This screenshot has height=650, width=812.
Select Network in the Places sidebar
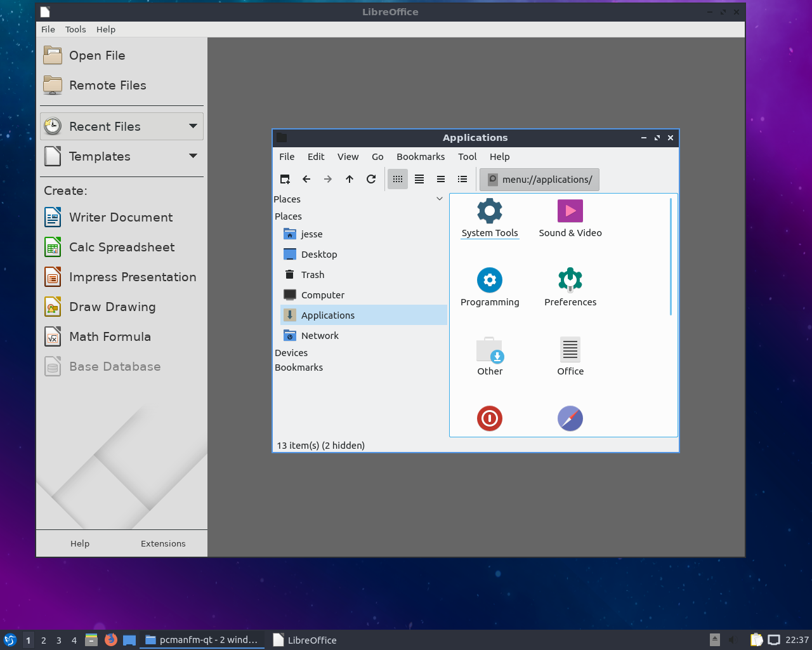click(x=363, y=335)
